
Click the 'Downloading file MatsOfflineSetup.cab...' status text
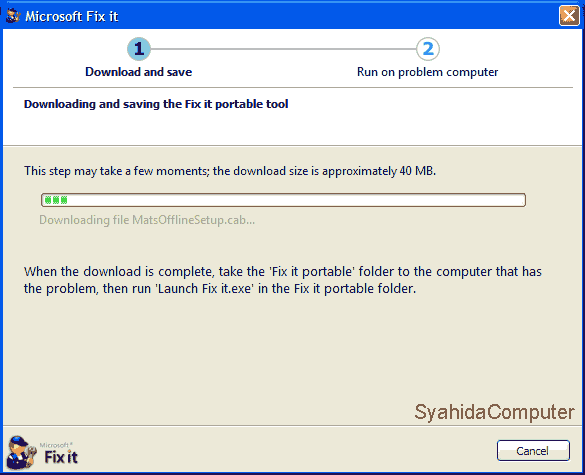[147, 220]
